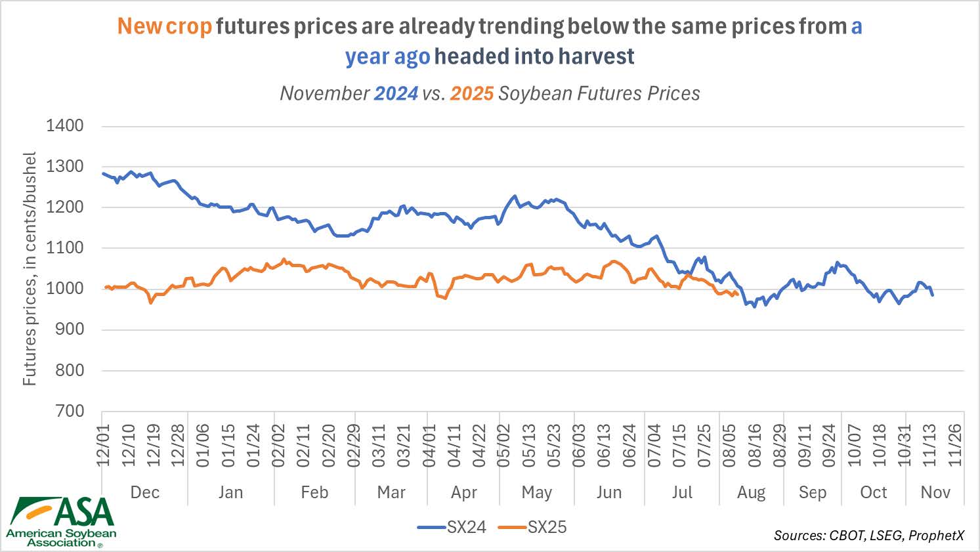Select the SX25 legend label
The width and height of the screenshot is (980, 552).
(547, 527)
